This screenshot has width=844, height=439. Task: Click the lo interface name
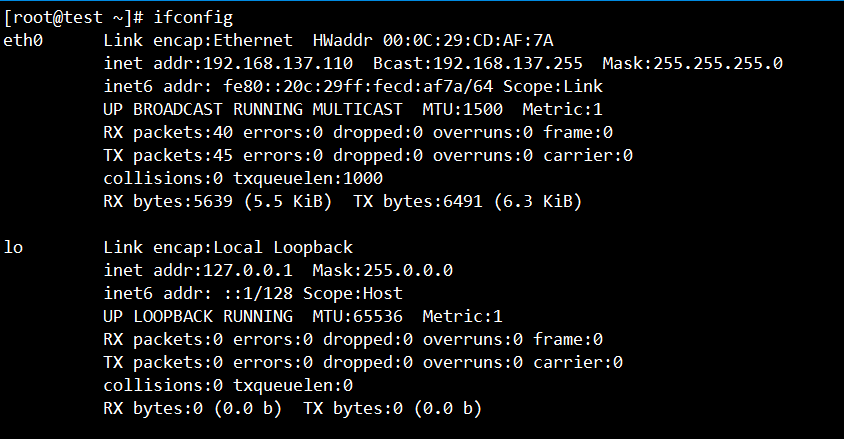coord(14,247)
